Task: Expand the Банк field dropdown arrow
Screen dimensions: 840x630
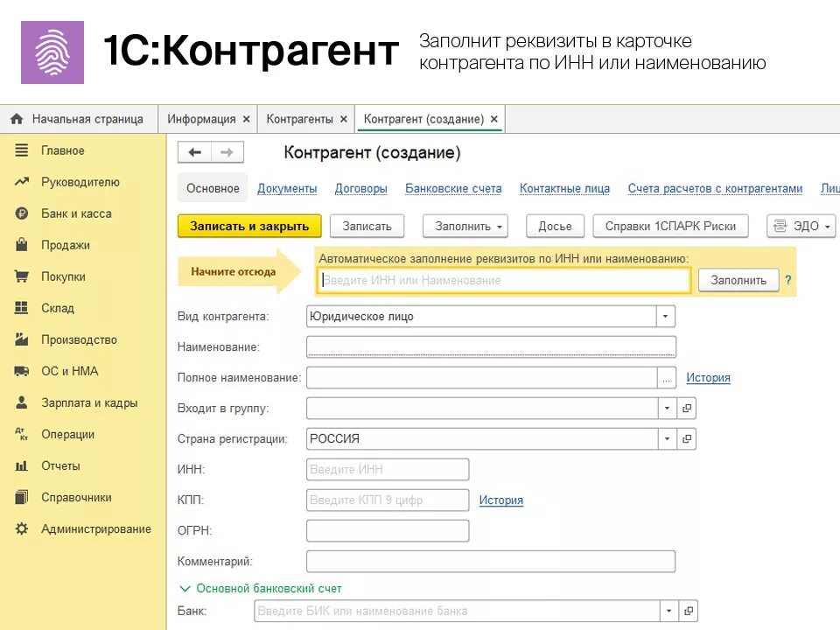Action: pos(668,611)
